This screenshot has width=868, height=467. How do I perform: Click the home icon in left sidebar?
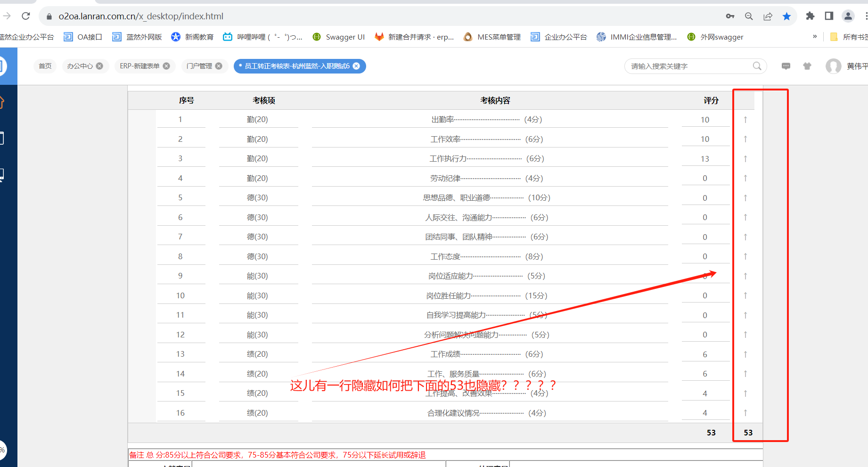(x=1, y=102)
